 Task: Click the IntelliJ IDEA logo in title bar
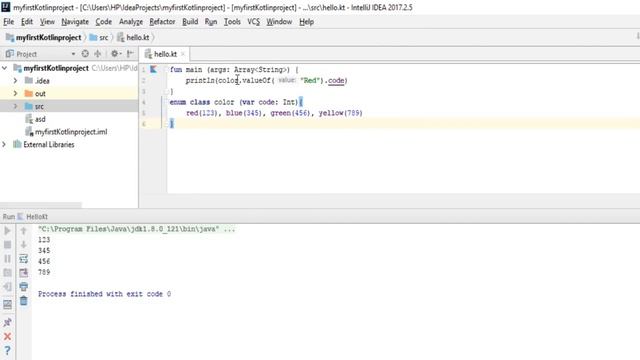[x=6, y=7]
